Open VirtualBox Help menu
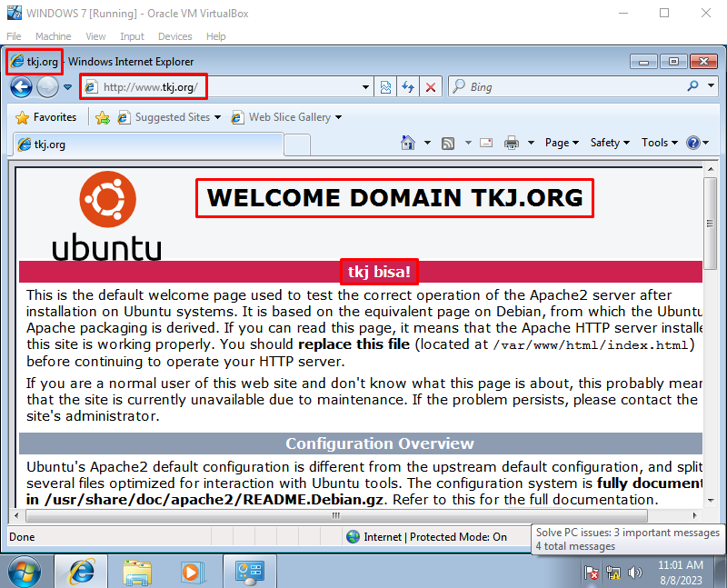The image size is (727, 588). (x=216, y=36)
